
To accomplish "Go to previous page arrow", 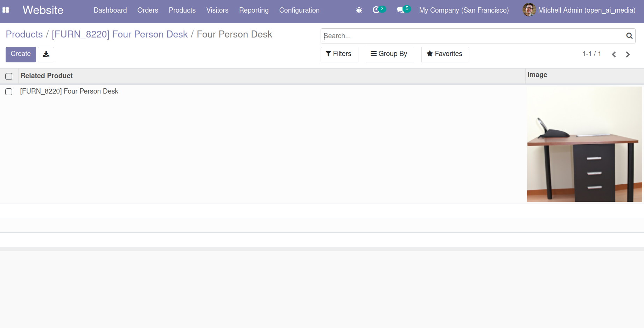I will coord(614,54).
